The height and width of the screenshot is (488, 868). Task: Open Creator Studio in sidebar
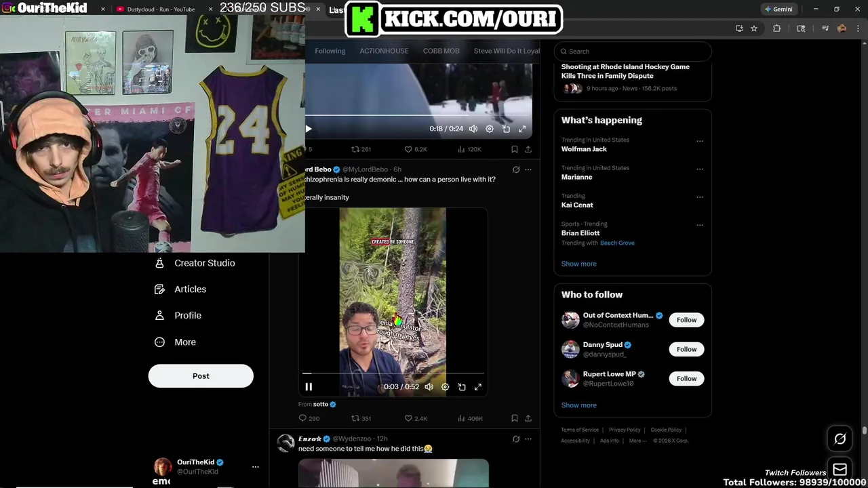click(195, 263)
